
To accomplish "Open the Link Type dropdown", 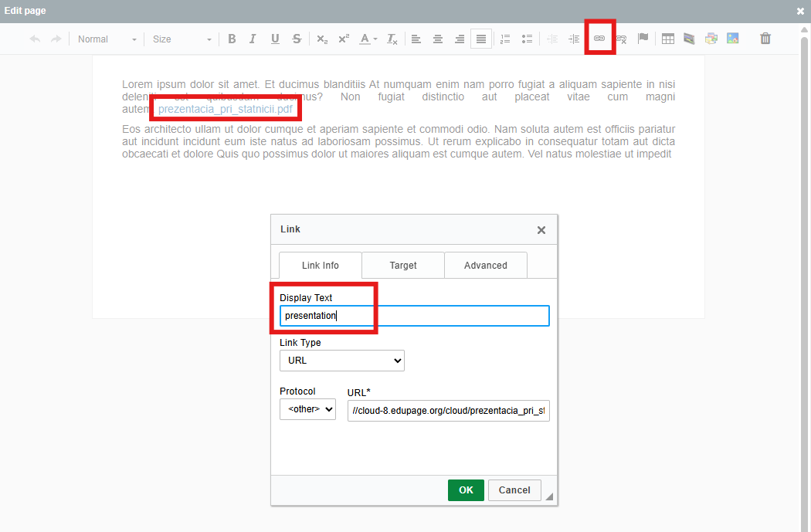I will click(341, 361).
